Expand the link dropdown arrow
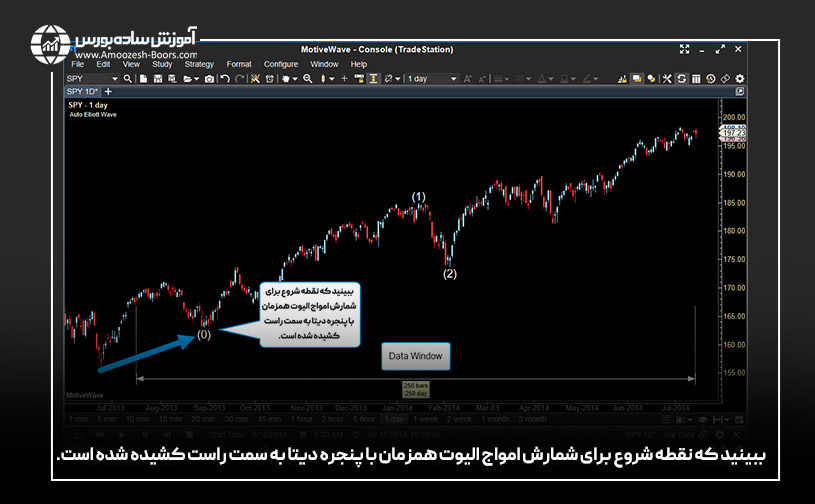Screen dimensions: 815x504 (398, 79)
